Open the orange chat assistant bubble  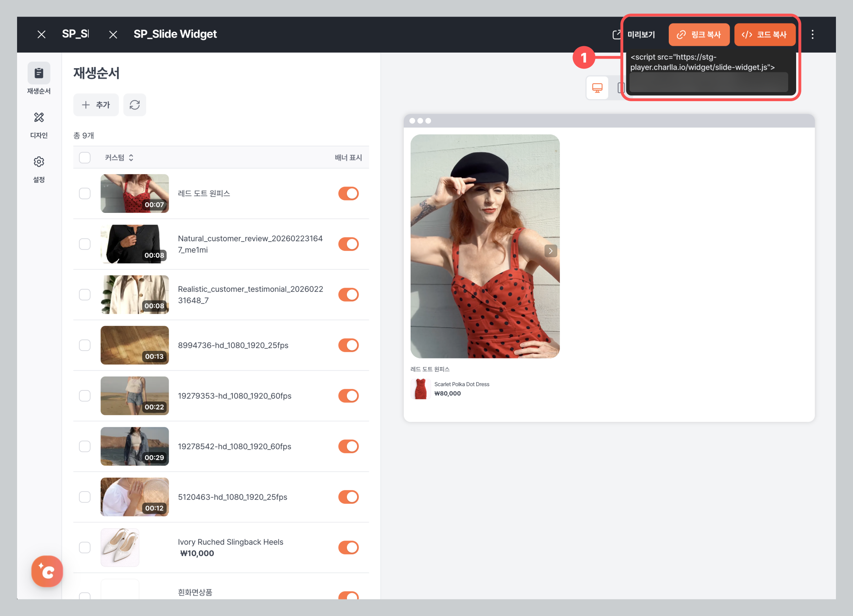click(47, 571)
